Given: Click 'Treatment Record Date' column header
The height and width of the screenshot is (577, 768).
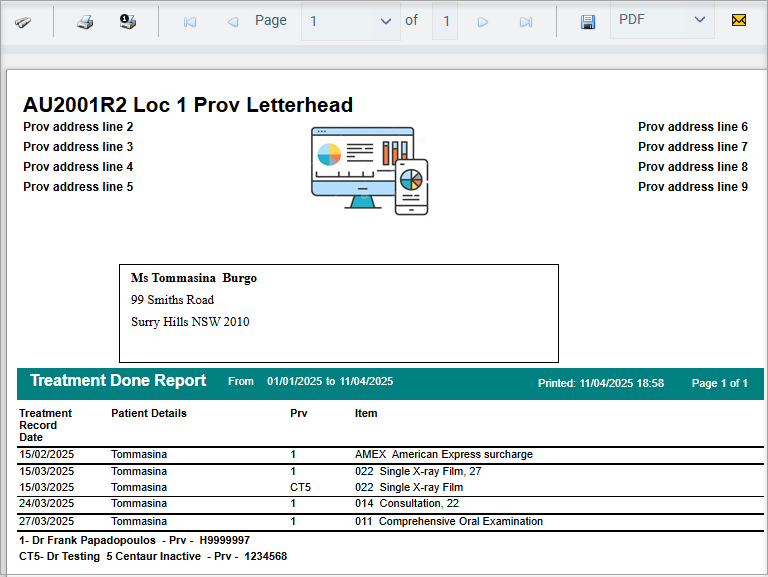Looking at the screenshot, I should point(45,425).
